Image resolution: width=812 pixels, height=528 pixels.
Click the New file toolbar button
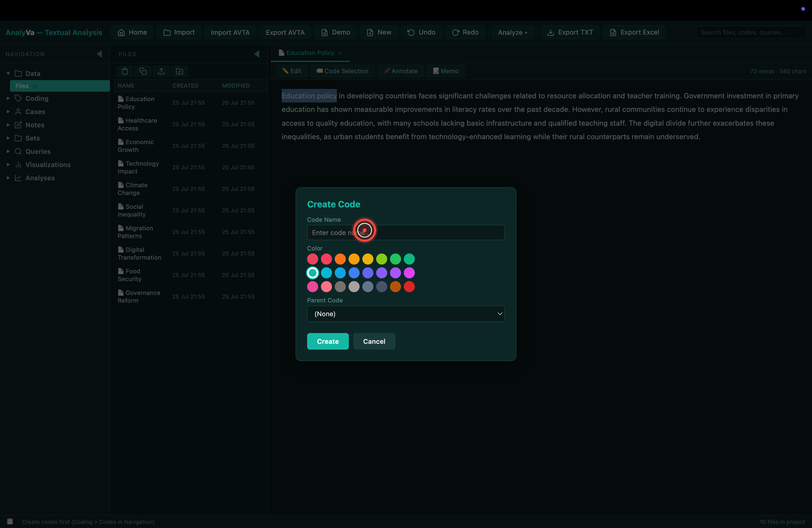pyautogui.click(x=379, y=32)
